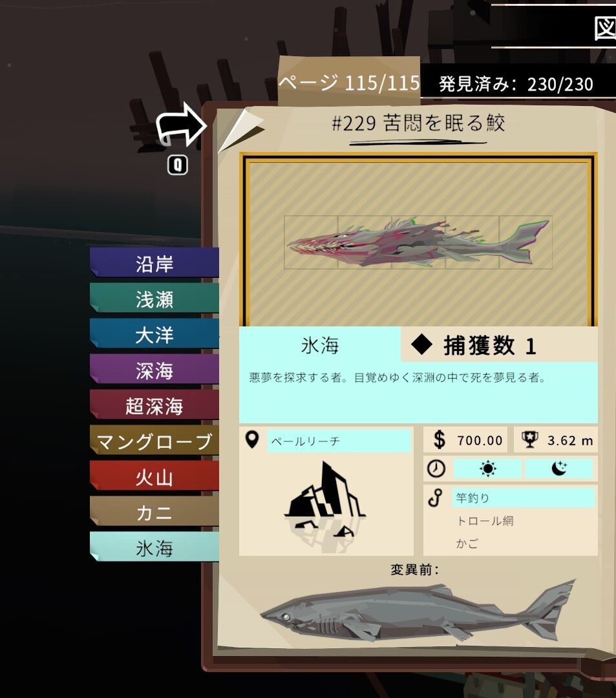Click the fishing hook method icon
Viewport: 616px width, 698px height.
click(435, 498)
